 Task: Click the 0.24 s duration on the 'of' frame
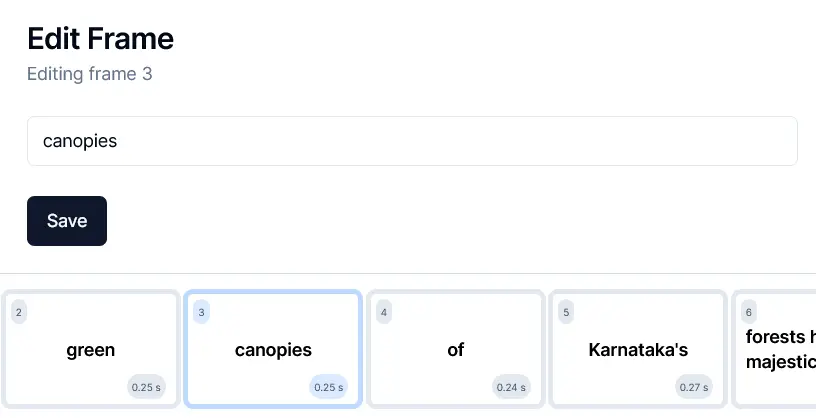tap(511, 387)
